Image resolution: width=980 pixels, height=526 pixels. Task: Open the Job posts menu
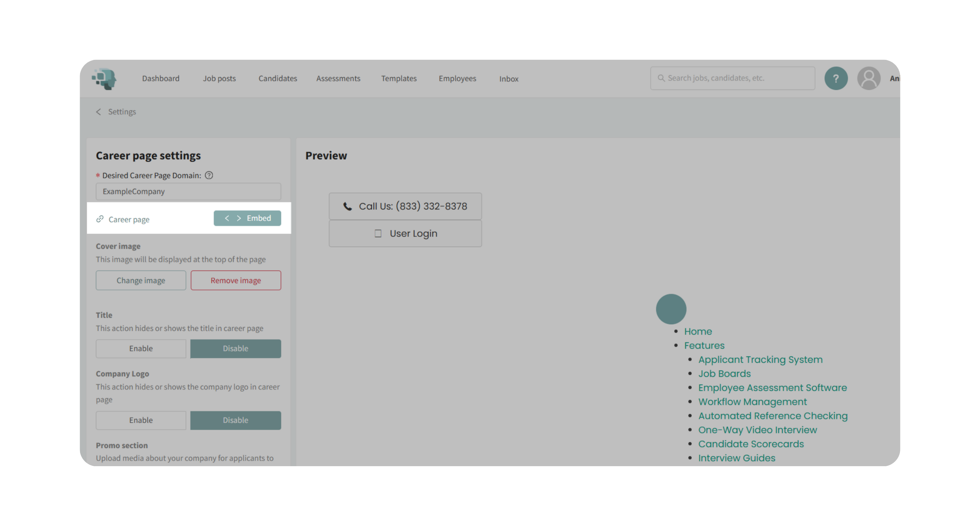pos(219,78)
